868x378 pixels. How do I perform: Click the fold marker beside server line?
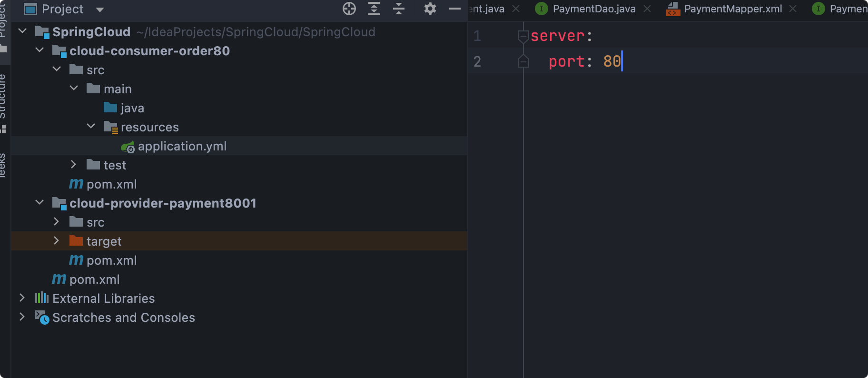pos(523,36)
